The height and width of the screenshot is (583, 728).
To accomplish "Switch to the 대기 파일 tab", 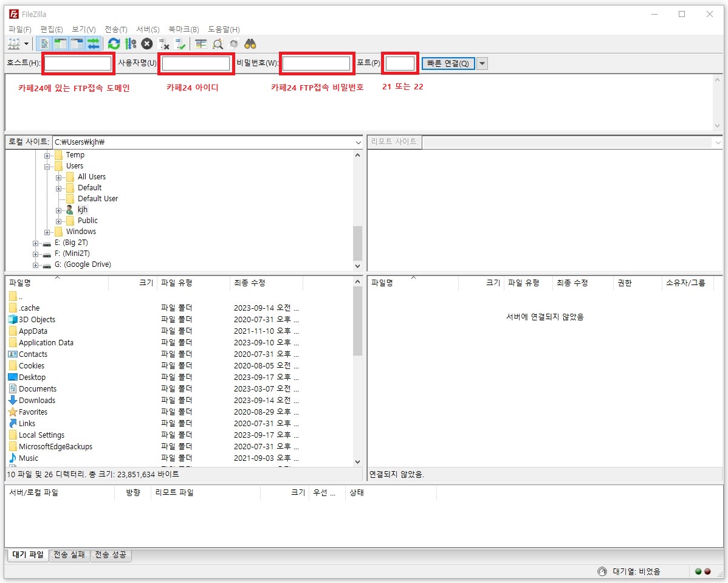I will [x=28, y=554].
